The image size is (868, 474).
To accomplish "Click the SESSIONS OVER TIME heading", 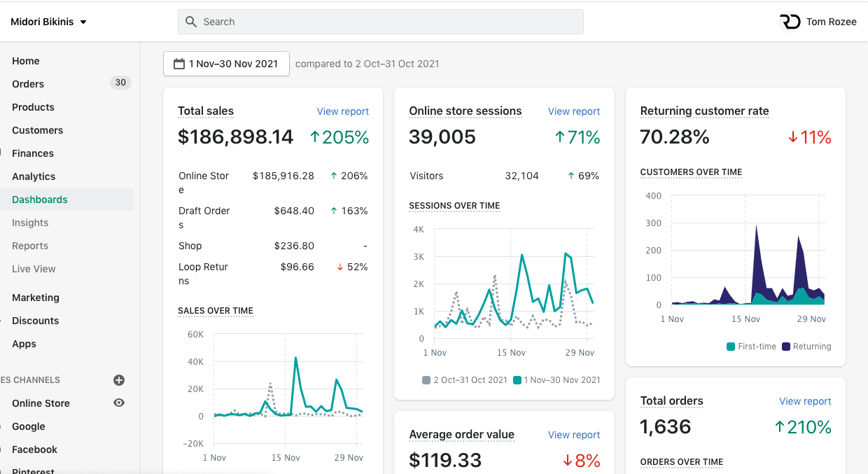I will click(454, 206).
